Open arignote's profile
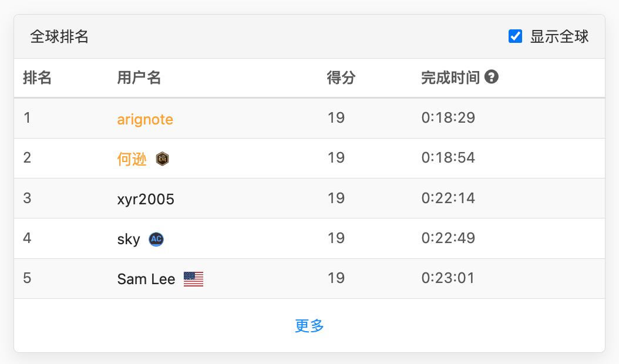The image size is (619, 364). 145,119
